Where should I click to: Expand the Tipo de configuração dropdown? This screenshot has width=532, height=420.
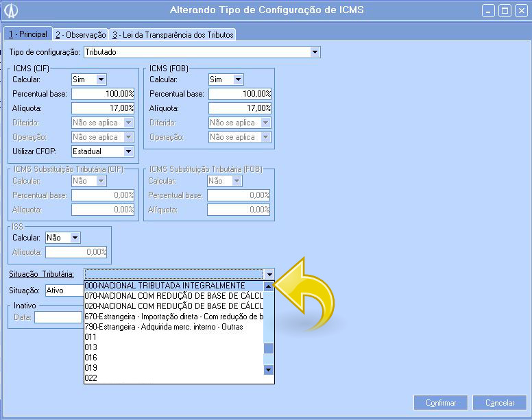point(315,52)
